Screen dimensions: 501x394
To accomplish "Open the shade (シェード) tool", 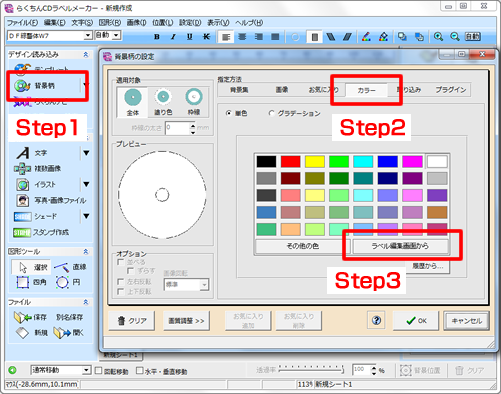I will click(x=46, y=216).
